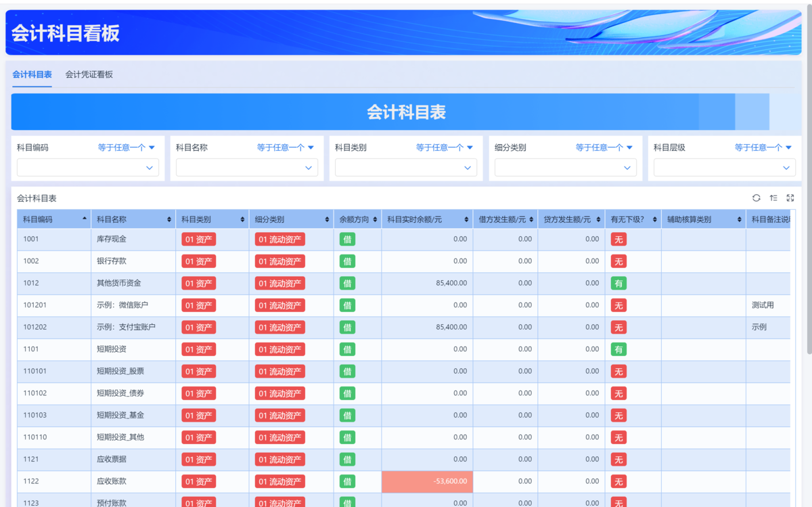Sort the 辅助核算类别 column
Viewport: 812px width, 507px height.
(739, 219)
